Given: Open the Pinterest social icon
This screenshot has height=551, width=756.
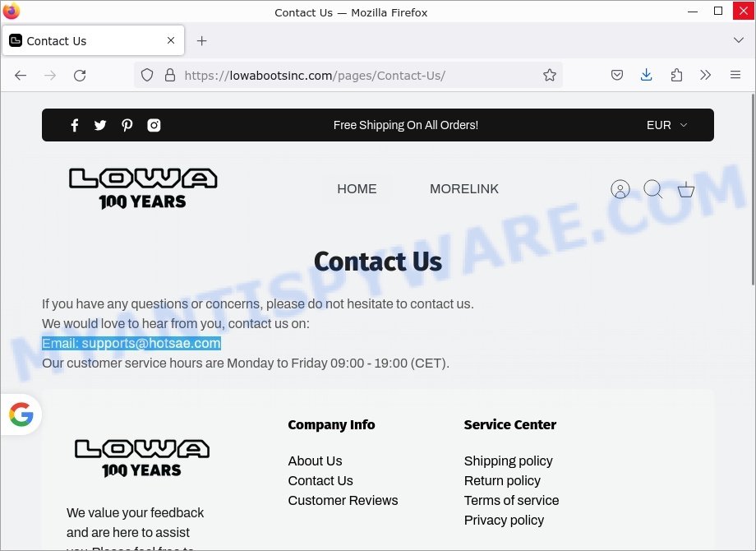Looking at the screenshot, I should click(127, 126).
